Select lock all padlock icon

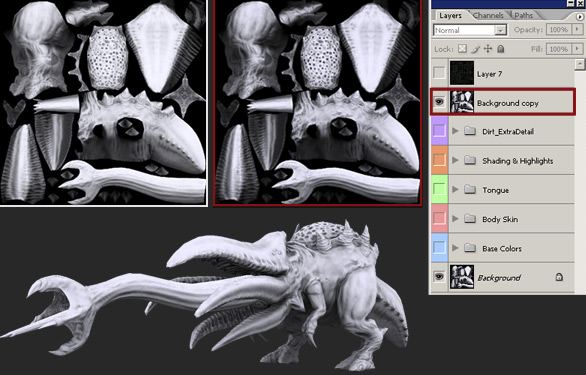tap(501, 49)
